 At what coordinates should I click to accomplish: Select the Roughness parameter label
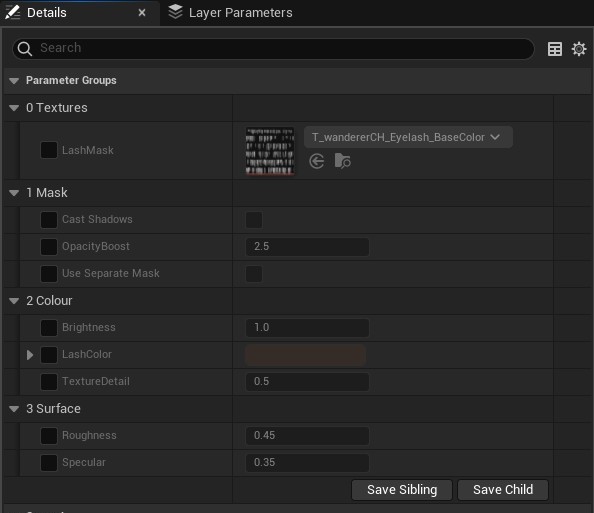(x=89, y=436)
